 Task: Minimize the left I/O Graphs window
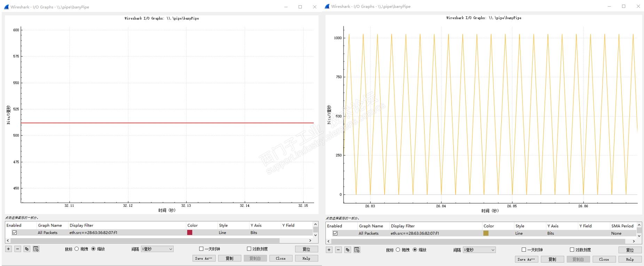coord(286,7)
